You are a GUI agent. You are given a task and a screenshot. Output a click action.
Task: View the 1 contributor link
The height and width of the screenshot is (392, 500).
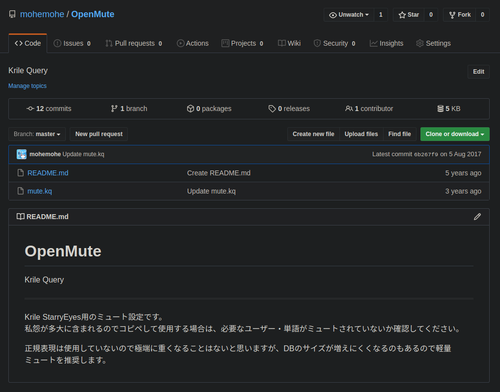369,109
